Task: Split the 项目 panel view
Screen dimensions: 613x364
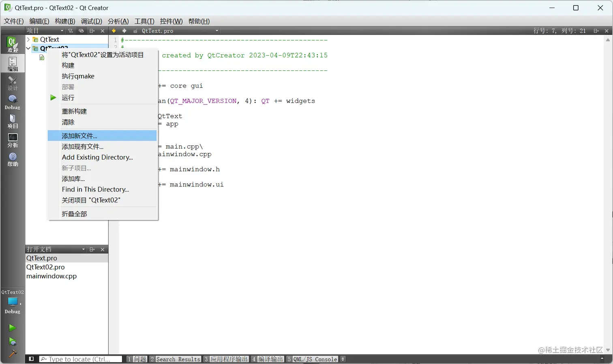Action: (92, 31)
